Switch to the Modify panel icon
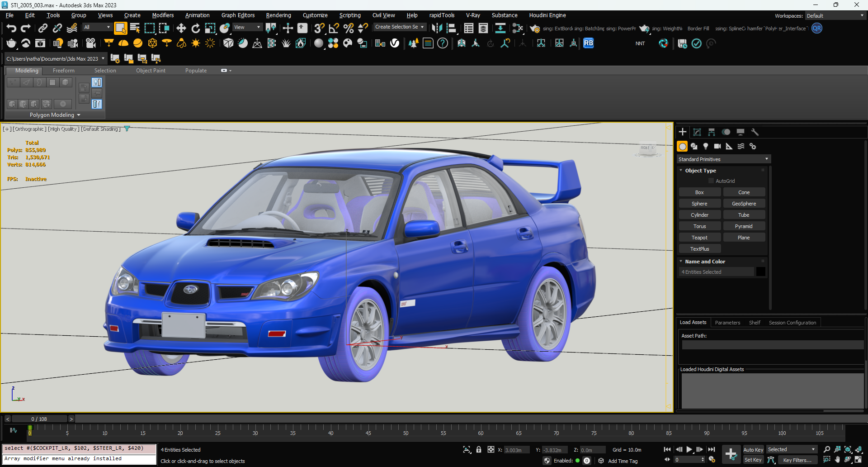 point(697,132)
